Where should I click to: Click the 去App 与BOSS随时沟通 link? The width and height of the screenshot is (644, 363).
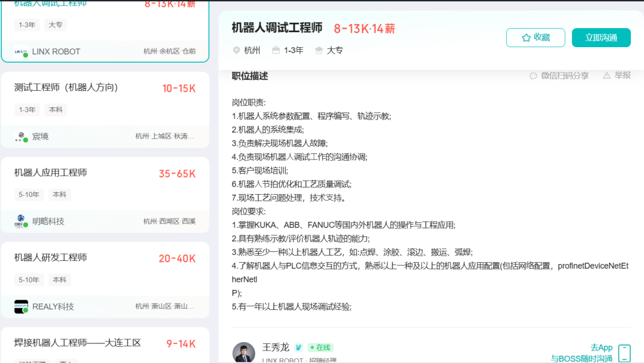pos(581,353)
